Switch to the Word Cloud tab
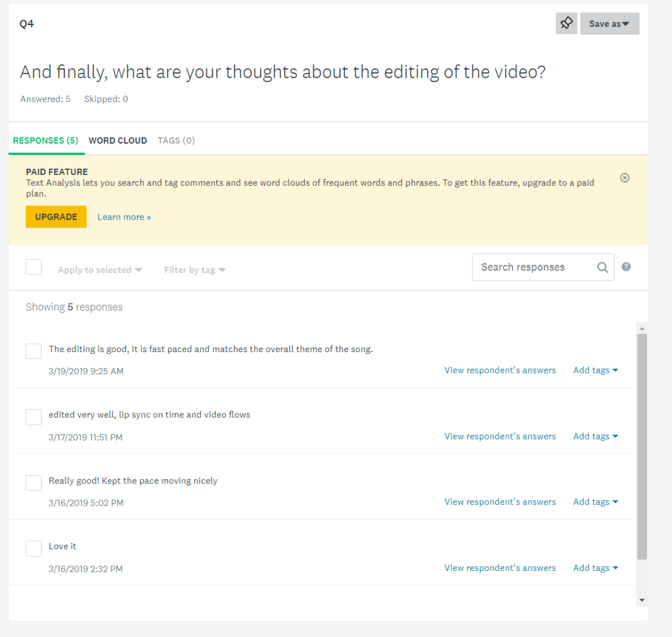 [118, 141]
